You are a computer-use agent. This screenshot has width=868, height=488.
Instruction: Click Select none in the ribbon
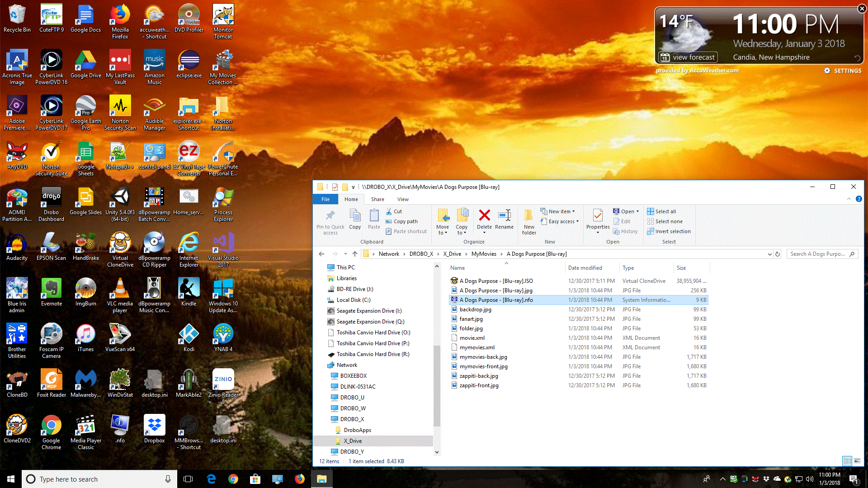point(665,221)
